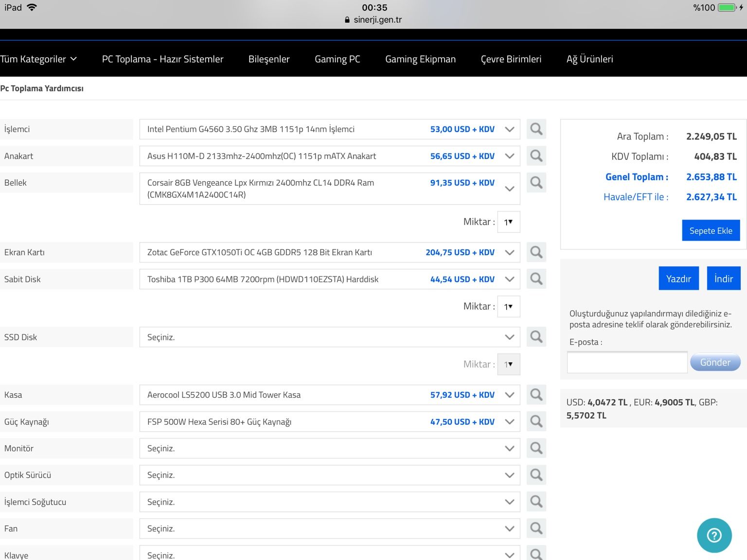Open SSD Disk search magnifier
Viewport: 747px width, 560px height.
[x=536, y=337]
